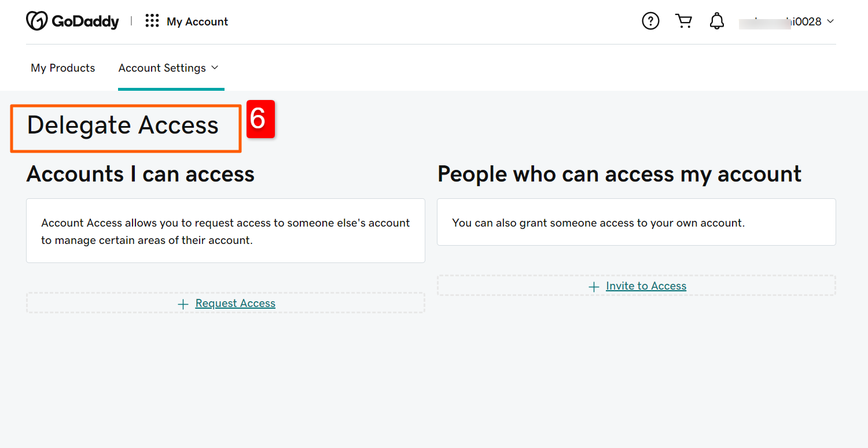Viewport: 868px width, 448px height.
Task: Click the plus icon beside Invite to Access
Action: tap(594, 286)
